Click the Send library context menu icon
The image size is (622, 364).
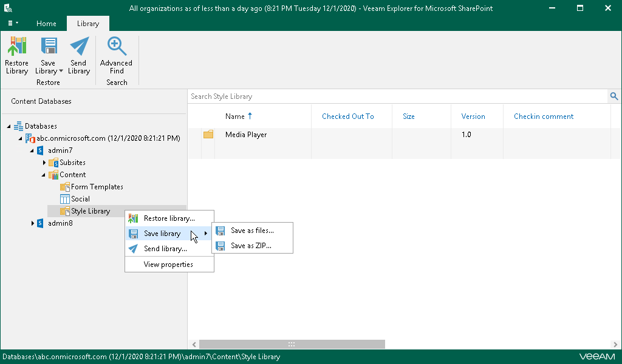pyautogui.click(x=133, y=249)
